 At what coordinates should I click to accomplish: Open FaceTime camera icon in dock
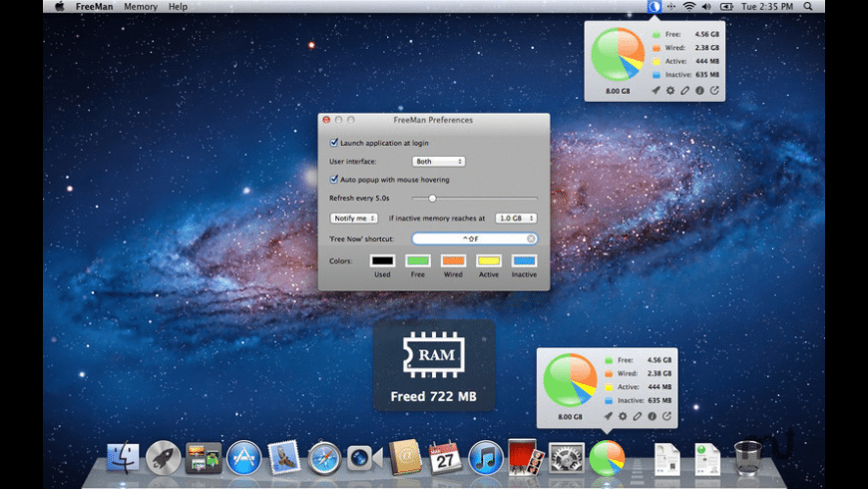364,458
